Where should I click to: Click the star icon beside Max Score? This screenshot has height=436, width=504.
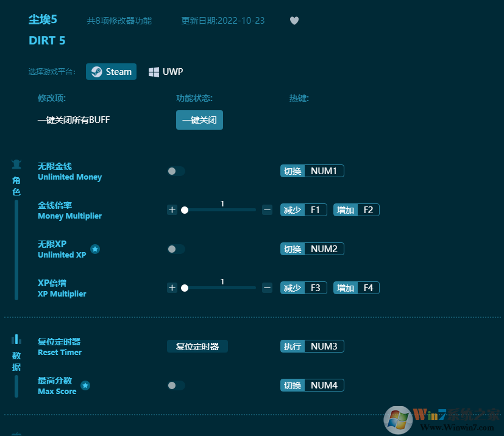point(85,385)
